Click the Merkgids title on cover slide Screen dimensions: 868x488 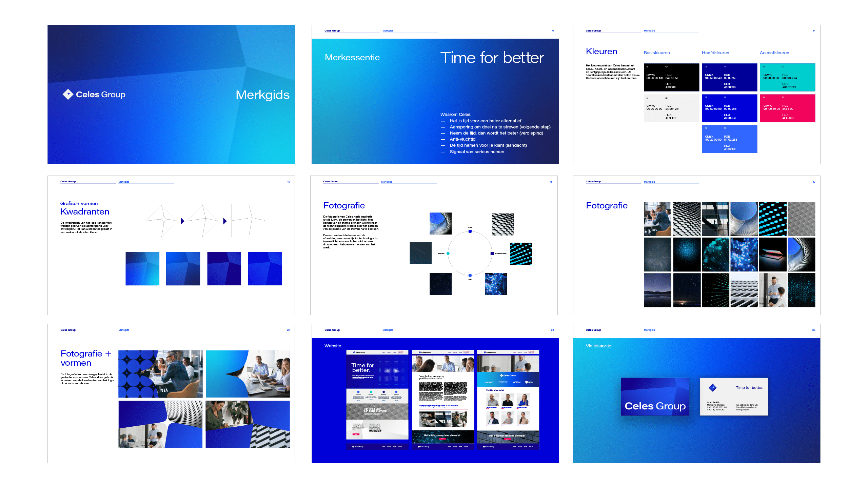(262, 95)
